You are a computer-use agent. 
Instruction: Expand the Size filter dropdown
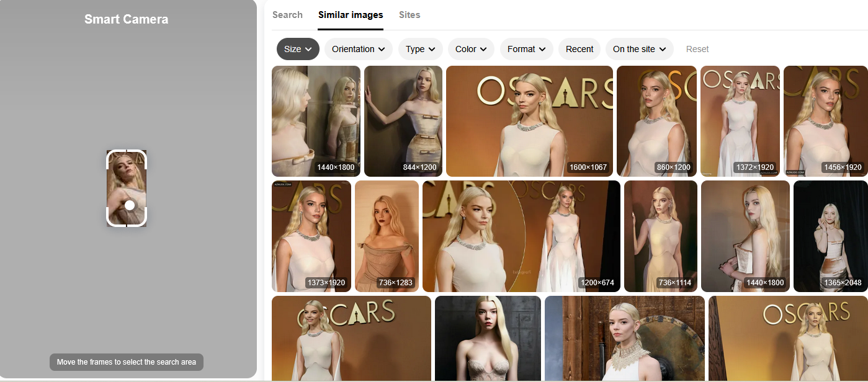tap(298, 49)
